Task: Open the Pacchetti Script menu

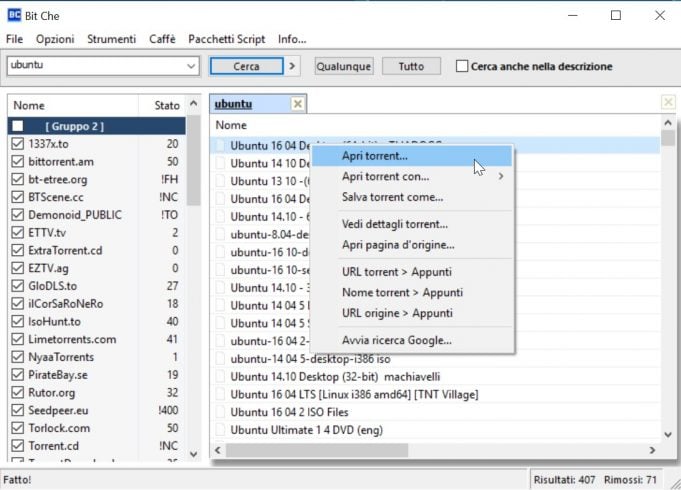Action: [x=227, y=39]
